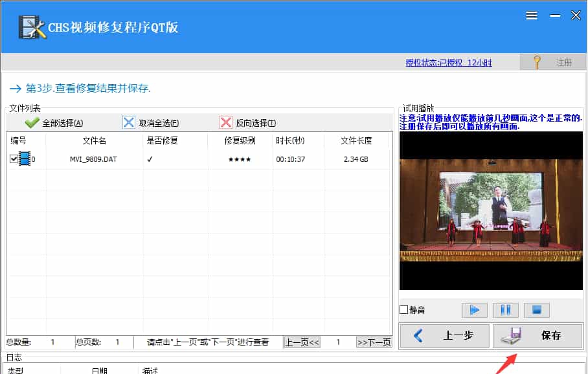Stop the trial video playback
This screenshot has width=588, height=374.
point(536,310)
